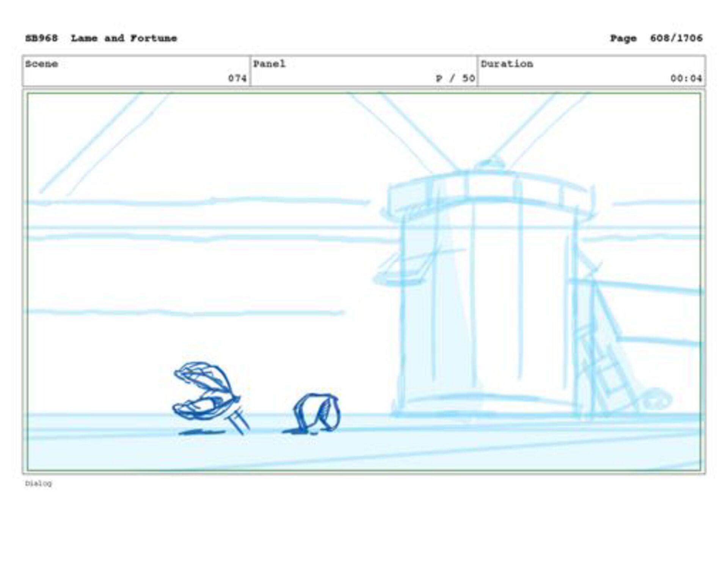This screenshot has height=564, width=728.
Task: Click the 'Duration' header label
Action: (507, 64)
